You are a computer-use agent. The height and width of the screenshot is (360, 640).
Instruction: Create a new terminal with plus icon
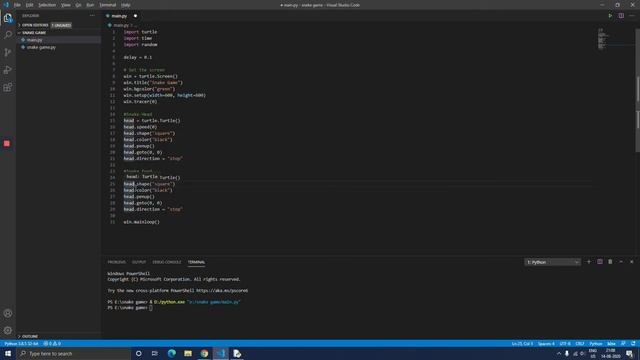[589, 262]
